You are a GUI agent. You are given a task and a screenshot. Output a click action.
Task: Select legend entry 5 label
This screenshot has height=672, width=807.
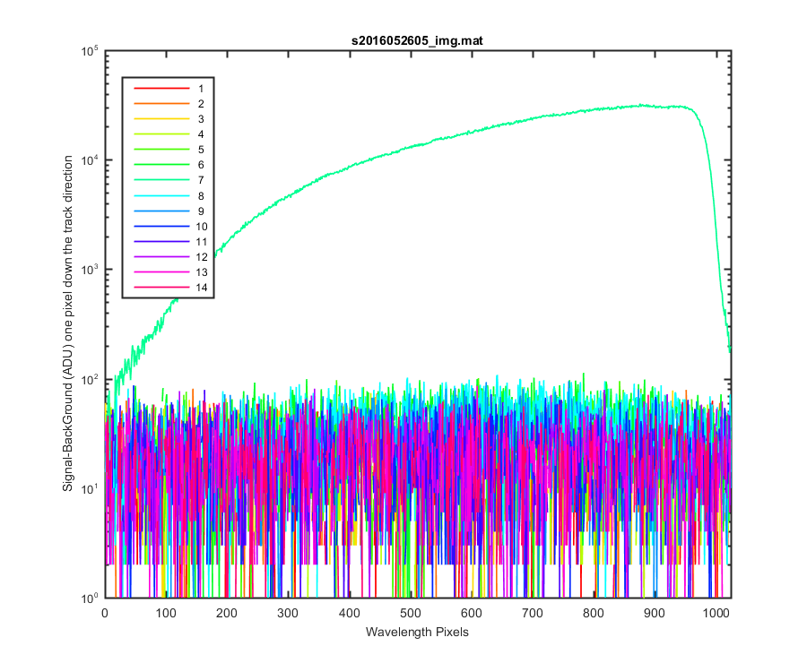point(201,150)
